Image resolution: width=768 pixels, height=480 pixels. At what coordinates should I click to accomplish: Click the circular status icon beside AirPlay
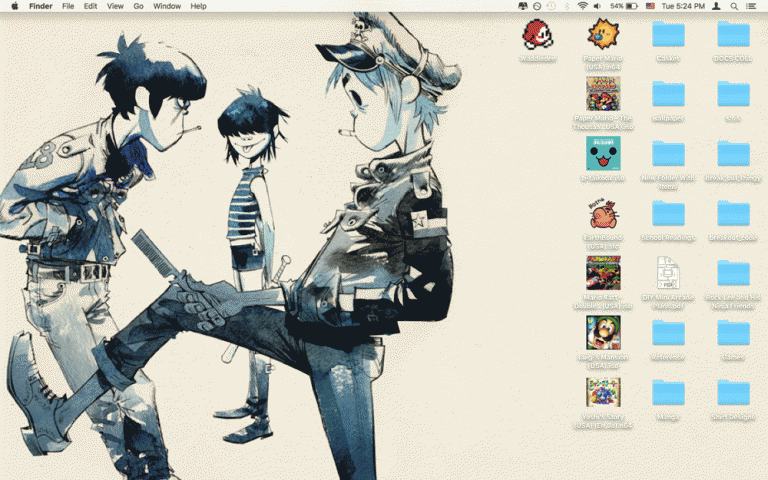coord(537,6)
